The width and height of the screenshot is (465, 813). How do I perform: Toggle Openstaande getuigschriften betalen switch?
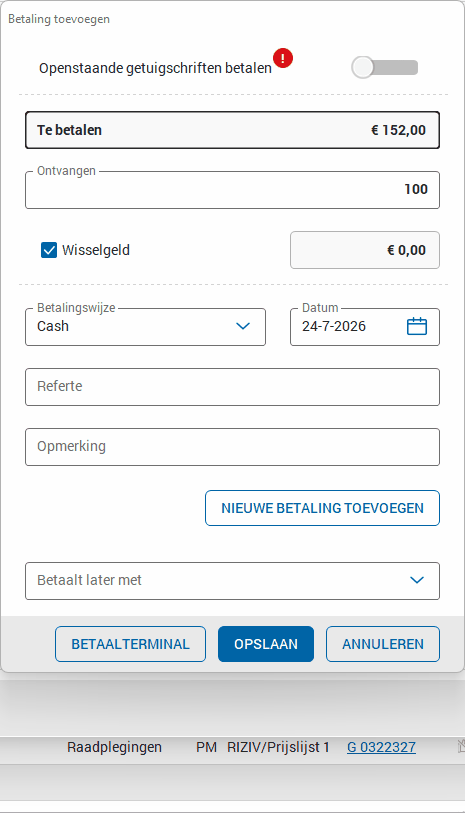(385, 67)
